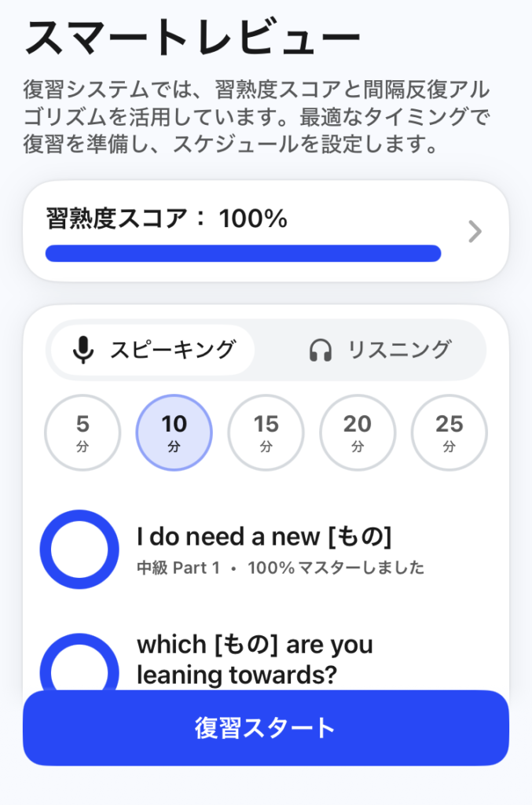
Task: Select the 5分 duration circle
Action: [82, 432]
